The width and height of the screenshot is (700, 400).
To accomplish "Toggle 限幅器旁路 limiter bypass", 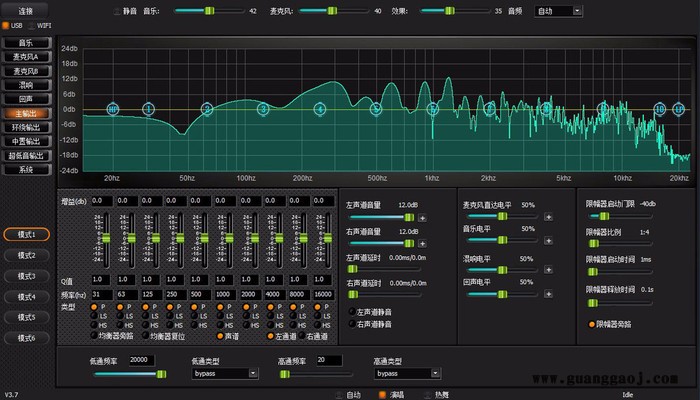I will 592,324.
